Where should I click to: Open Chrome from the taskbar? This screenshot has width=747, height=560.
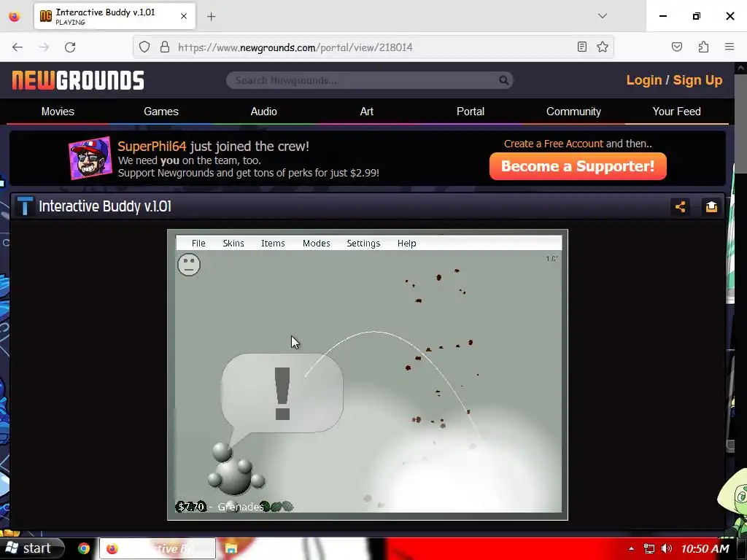[x=84, y=548]
